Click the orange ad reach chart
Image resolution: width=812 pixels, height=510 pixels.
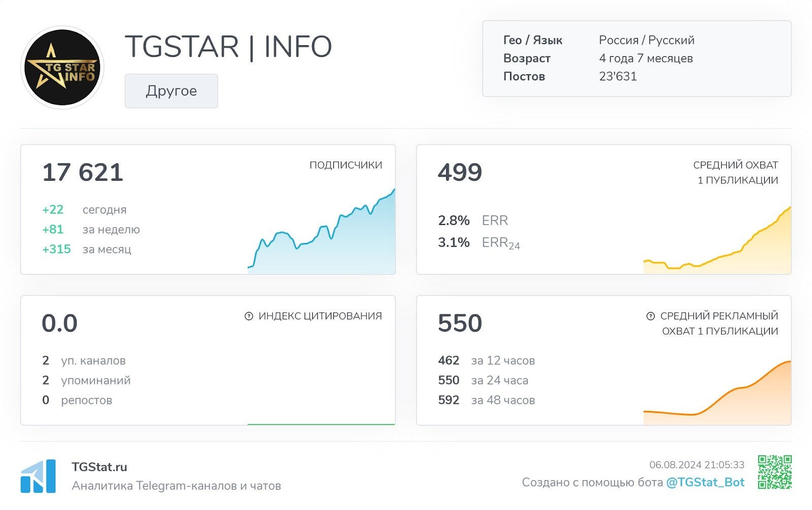pos(717,393)
